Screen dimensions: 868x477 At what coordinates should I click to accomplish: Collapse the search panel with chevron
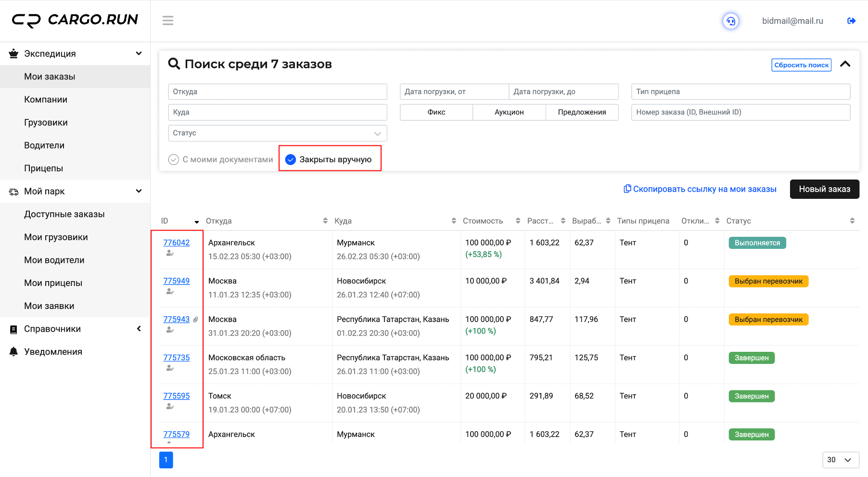(x=845, y=64)
